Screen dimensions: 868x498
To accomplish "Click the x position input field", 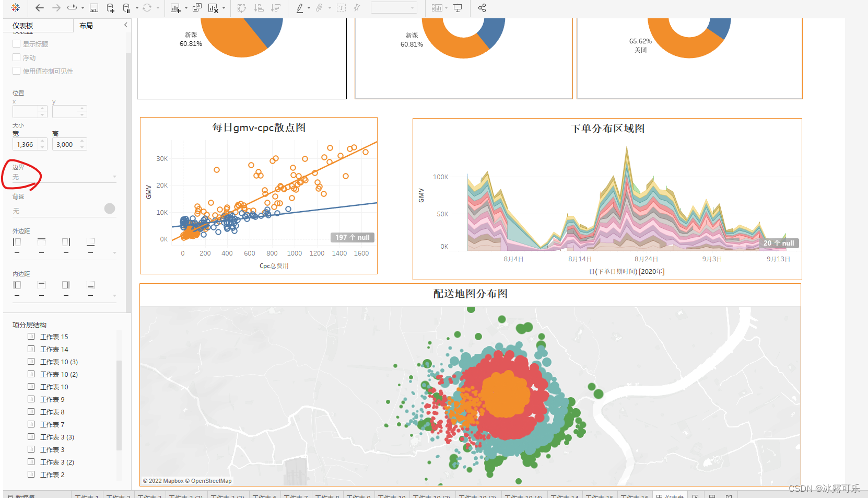I will [x=30, y=111].
